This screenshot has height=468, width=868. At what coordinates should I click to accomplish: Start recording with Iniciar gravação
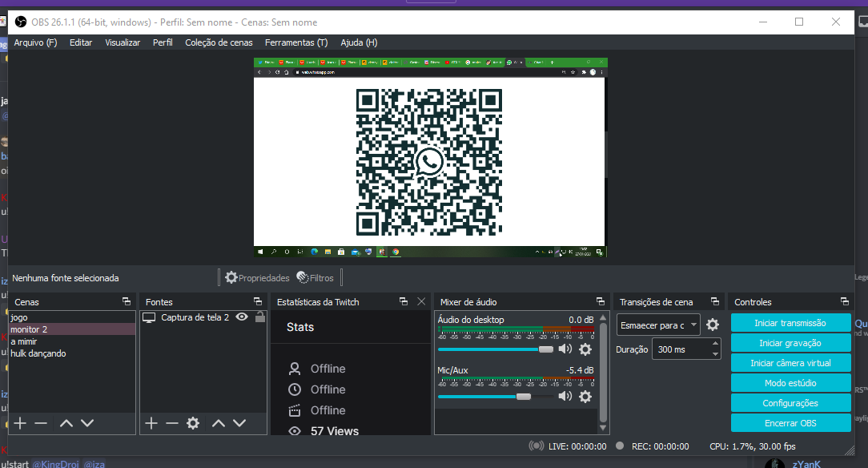pos(790,343)
